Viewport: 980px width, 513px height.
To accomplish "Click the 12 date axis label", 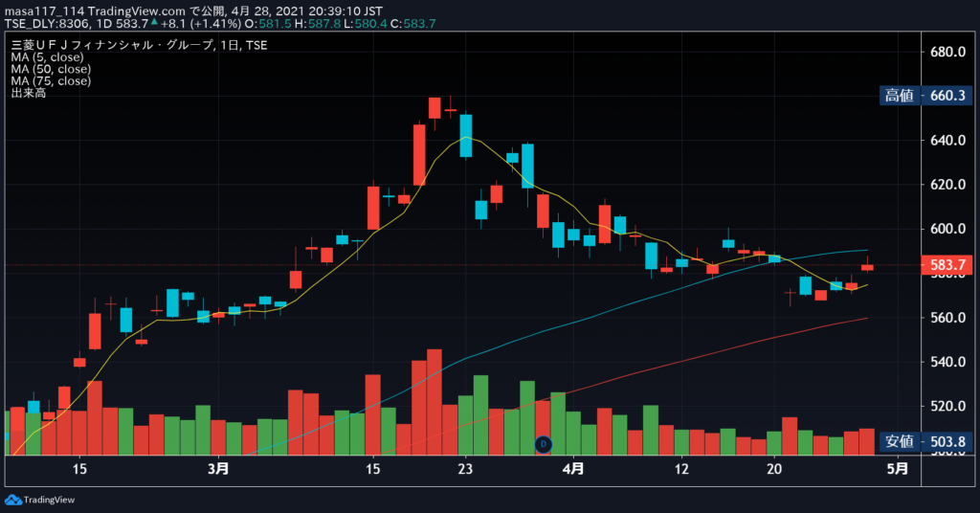I will (x=681, y=469).
